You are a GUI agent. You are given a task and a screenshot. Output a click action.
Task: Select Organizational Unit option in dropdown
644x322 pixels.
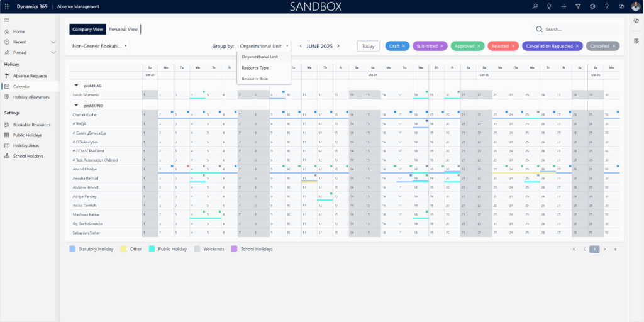tap(264, 57)
